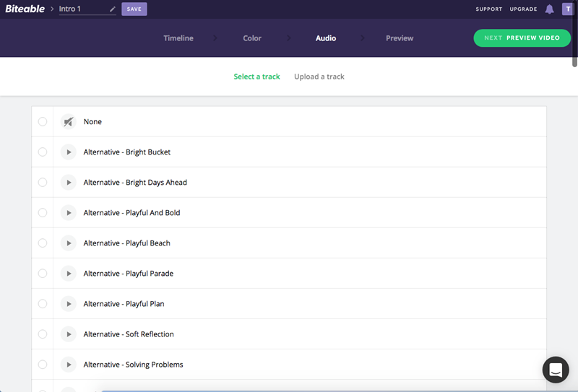Click the None track label
Screen dimensions: 578x392
tap(92, 121)
